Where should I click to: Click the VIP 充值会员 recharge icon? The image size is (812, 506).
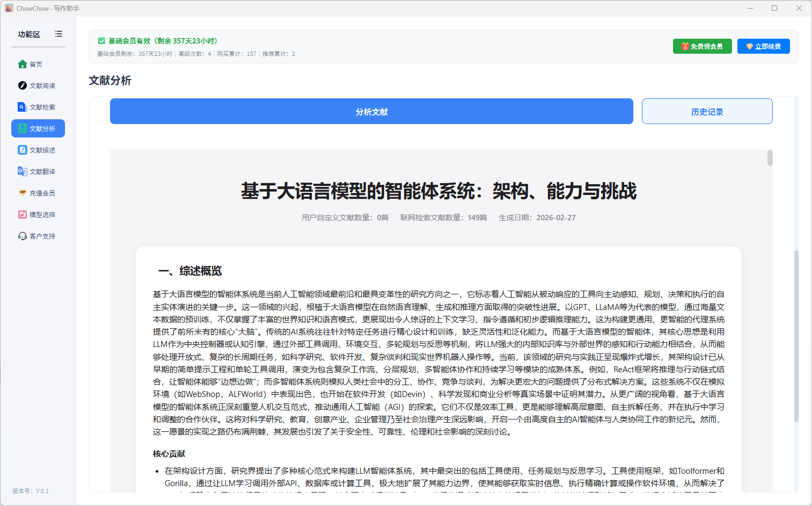pyautogui.click(x=21, y=193)
